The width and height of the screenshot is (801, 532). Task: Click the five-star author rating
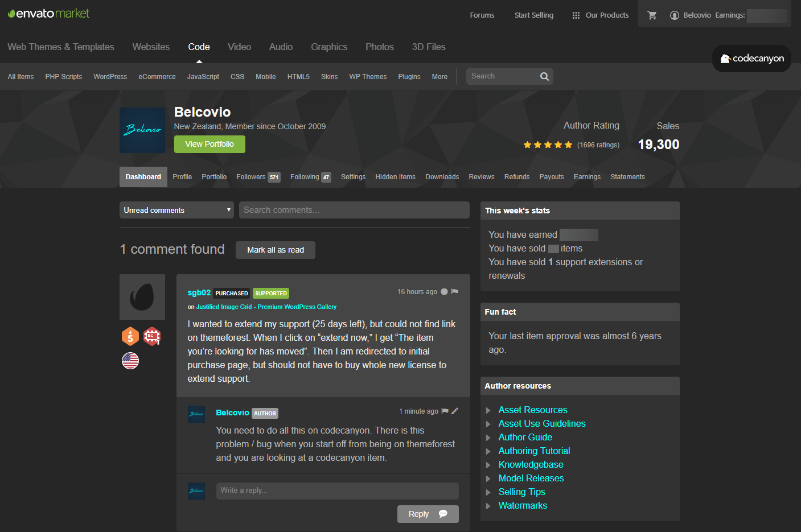(548, 145)
